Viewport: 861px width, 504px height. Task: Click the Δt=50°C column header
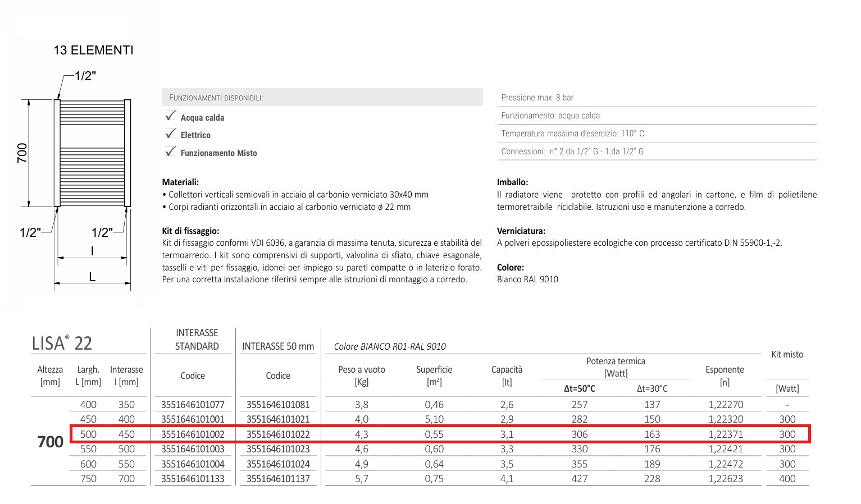pyautogui.click(x=579, y=388)
